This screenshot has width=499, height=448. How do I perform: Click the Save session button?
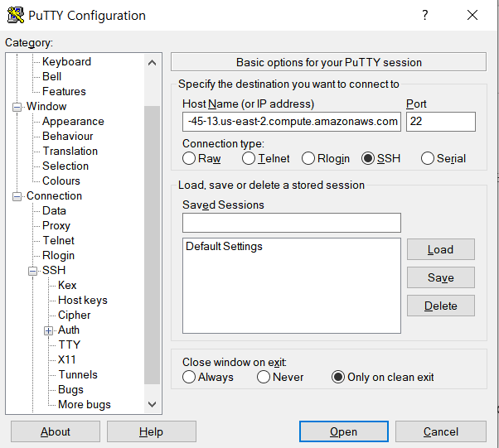(x=441, y=277)
